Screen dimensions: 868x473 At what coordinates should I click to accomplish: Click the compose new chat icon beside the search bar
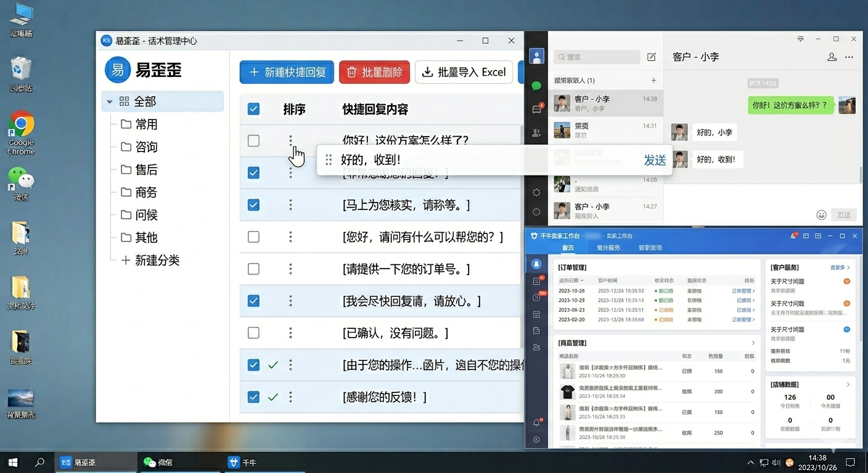point(651,56)
